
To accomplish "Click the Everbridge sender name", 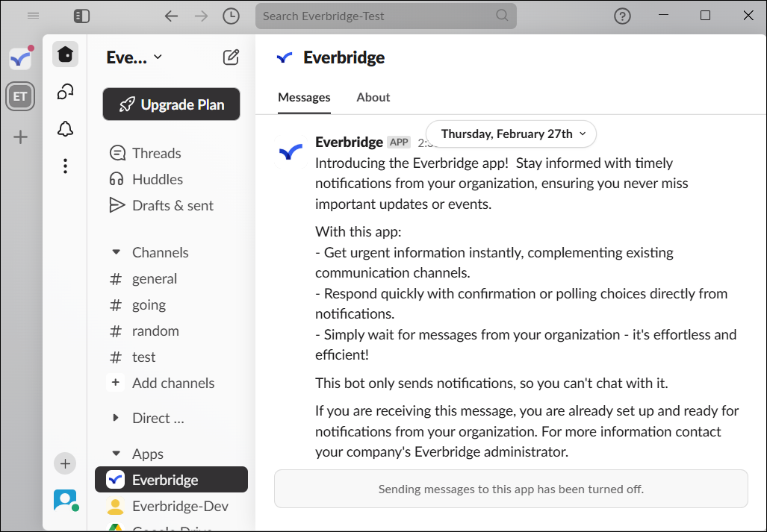I will 349,143.
